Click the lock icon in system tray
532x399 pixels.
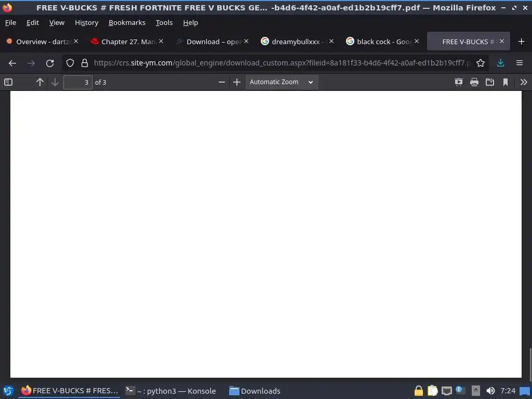point(419,391)
